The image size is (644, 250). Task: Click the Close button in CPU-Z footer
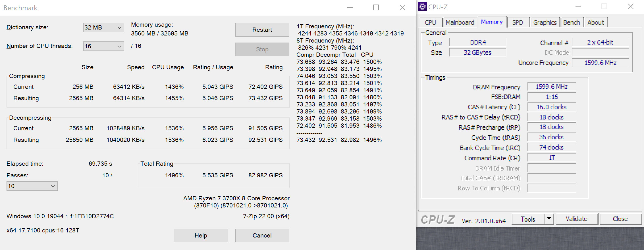620,219
